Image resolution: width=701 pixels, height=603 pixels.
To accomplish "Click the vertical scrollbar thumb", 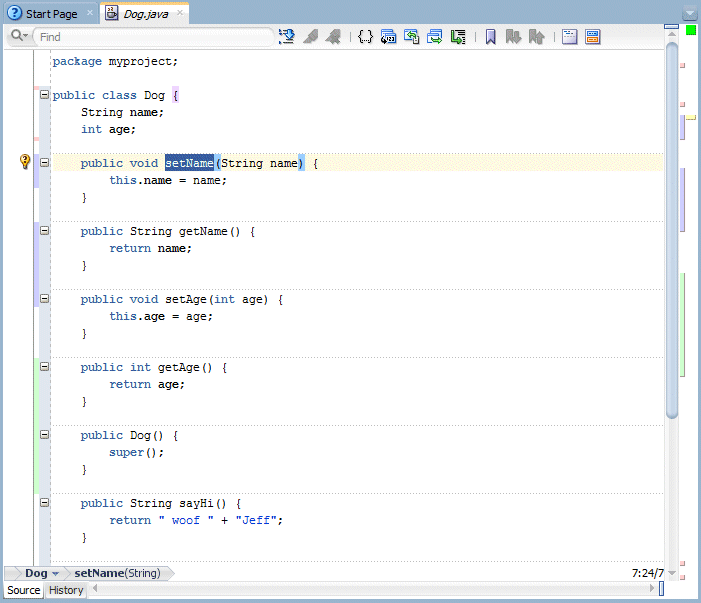I will [x=671, y=230].
